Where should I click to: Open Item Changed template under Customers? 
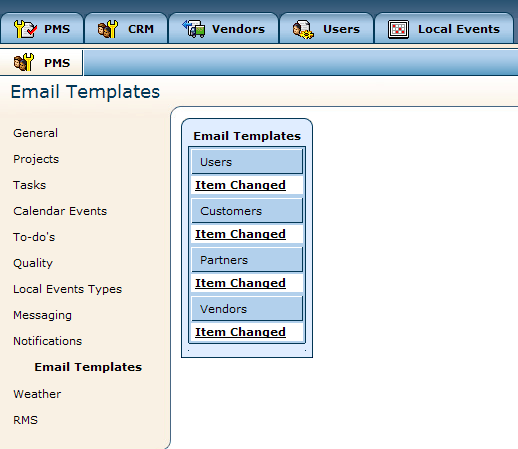[x=240, y=234]
